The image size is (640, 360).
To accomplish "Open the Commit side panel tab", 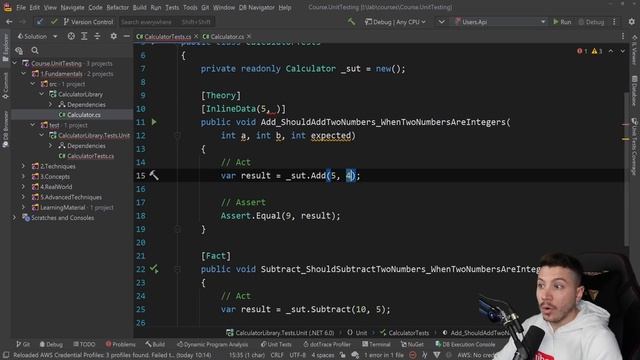I will (5, 86).
